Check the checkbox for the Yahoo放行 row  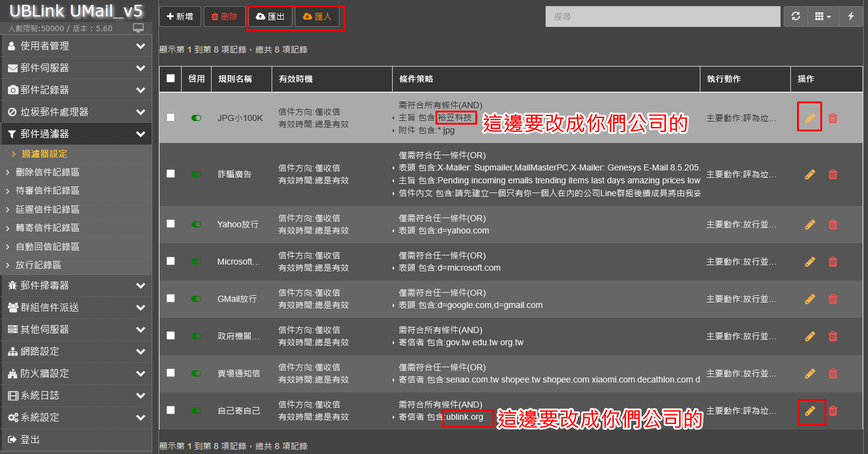pos(171,224)
